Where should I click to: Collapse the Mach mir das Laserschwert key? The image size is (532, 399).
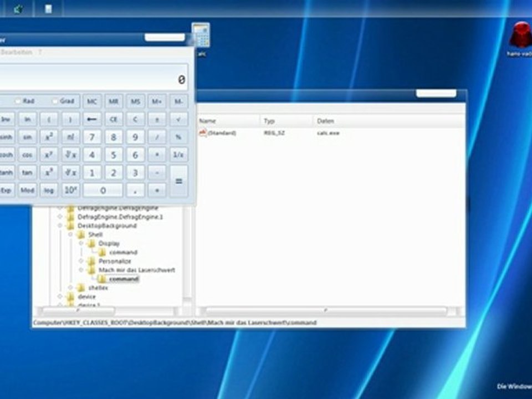pyautogui.click(x=81, y=270)
